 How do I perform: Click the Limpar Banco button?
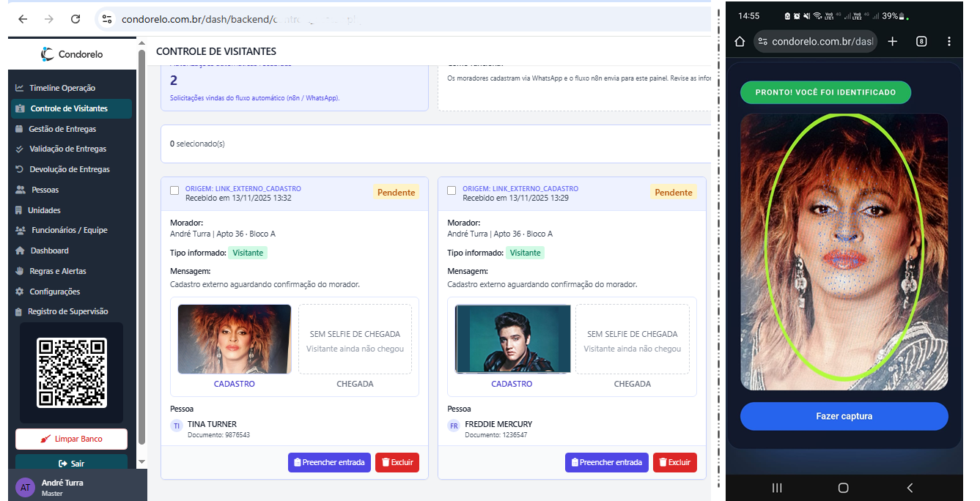[x=71, y=439]
